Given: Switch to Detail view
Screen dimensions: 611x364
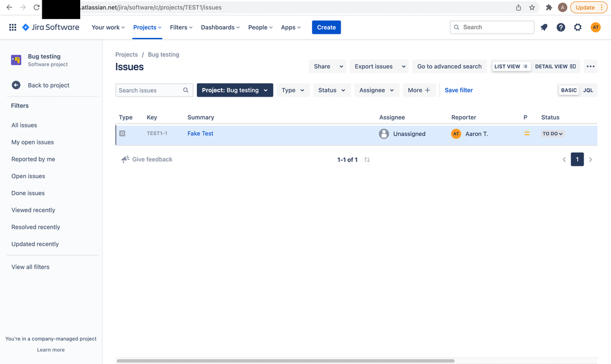Looking at the screenshot, I should pos(555,66).
